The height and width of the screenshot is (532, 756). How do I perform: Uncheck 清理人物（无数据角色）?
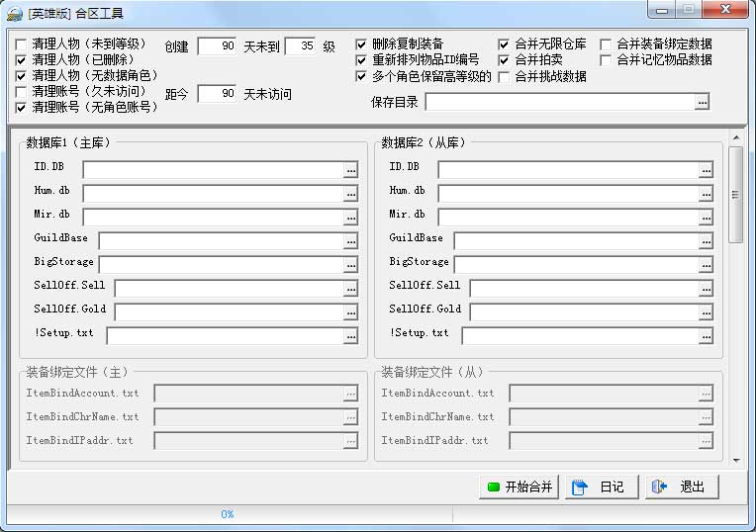point(21,76)
